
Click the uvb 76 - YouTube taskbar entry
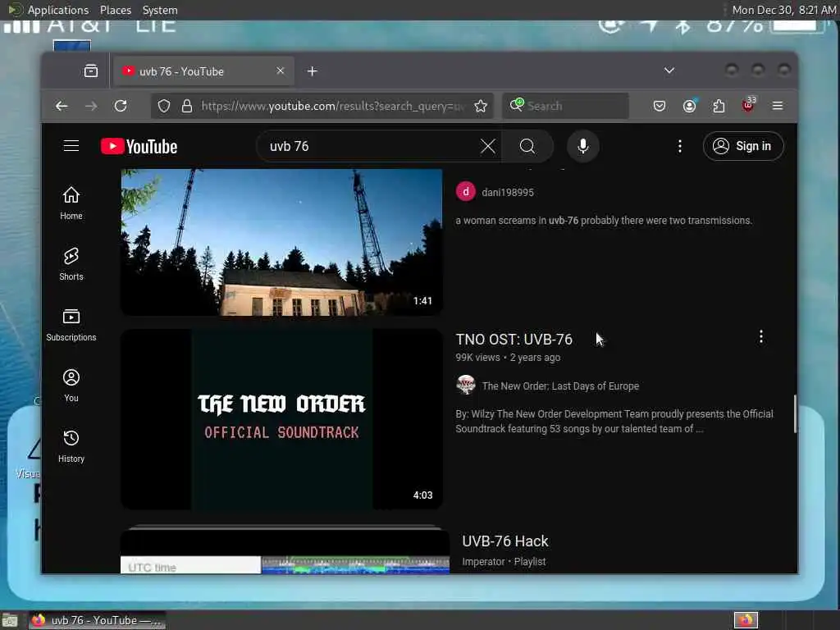97,620
